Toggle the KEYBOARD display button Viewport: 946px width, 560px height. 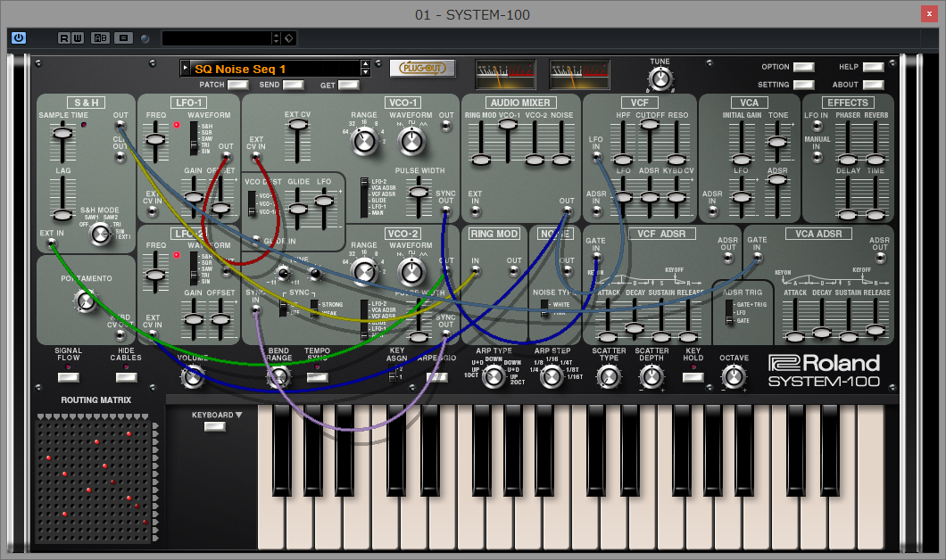coord(215,427)
